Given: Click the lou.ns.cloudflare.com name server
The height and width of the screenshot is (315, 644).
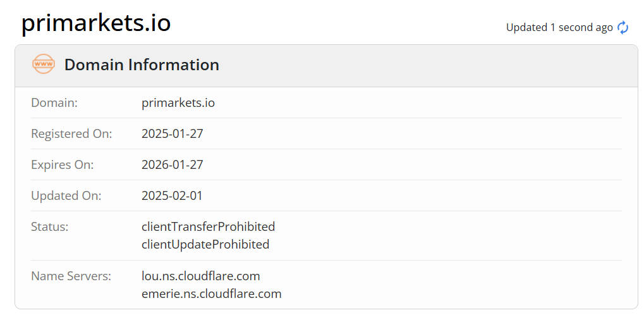Looking at the screenshot, I should [x=201, y=276].
